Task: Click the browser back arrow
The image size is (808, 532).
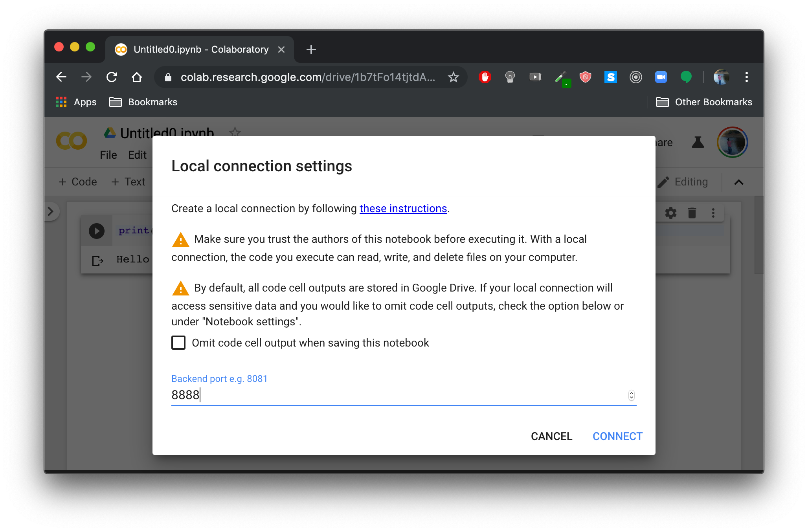Action: click(61, 77)
